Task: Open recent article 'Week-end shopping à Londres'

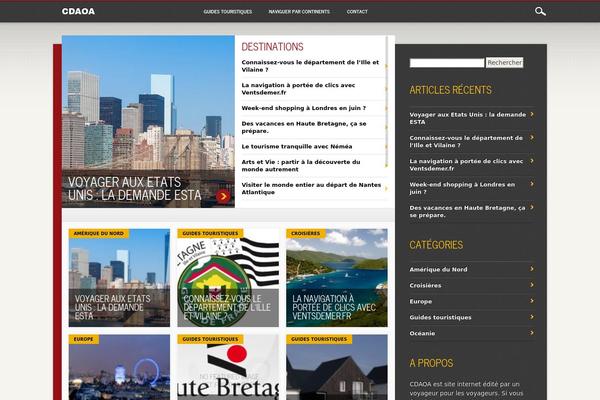Action: pyautogui.click(x=462, y=188)
